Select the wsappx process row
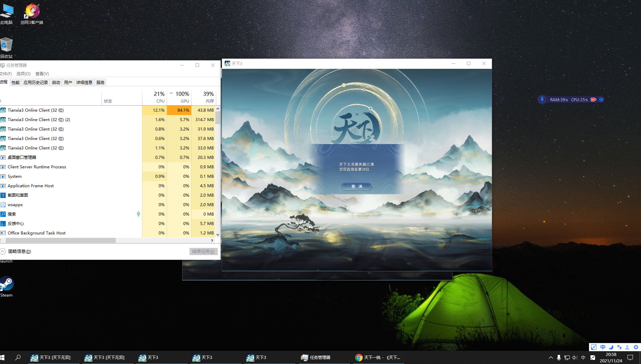641x364 pixels. pyautogui.click(x=108, y=205)
